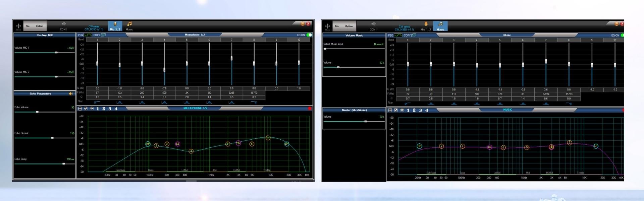The height and width of the screenshot is (201, 644).
Task: Open the File menu in the left window
Action: [28, 26]
